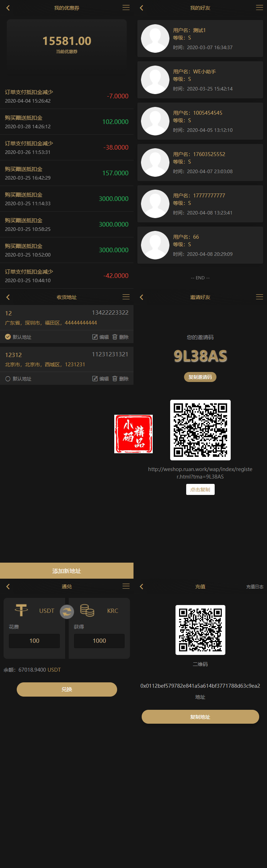
Task: Select the -42.0000 coupon record
Action: 67,276
